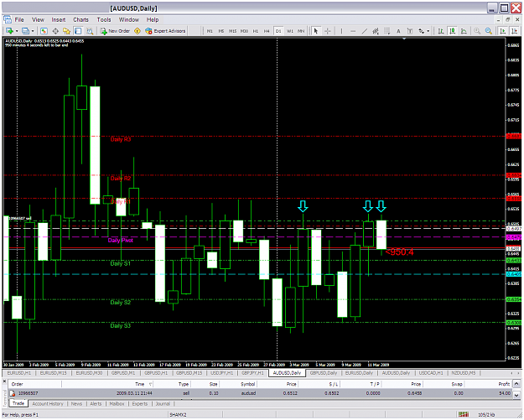
Task: Click the terminal list scroll-up arrow
Action: point(516,384)
